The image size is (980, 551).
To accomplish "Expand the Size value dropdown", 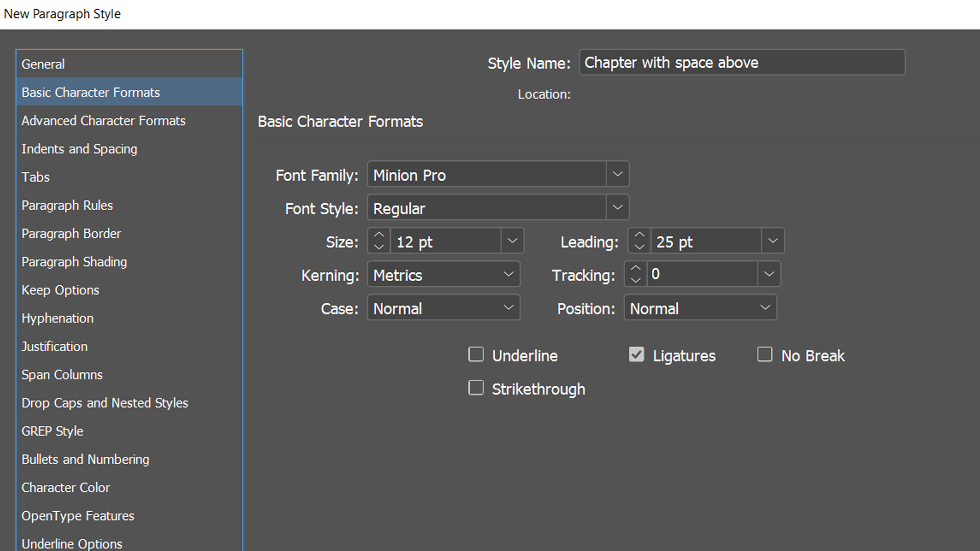I will [x=512, y=240].
